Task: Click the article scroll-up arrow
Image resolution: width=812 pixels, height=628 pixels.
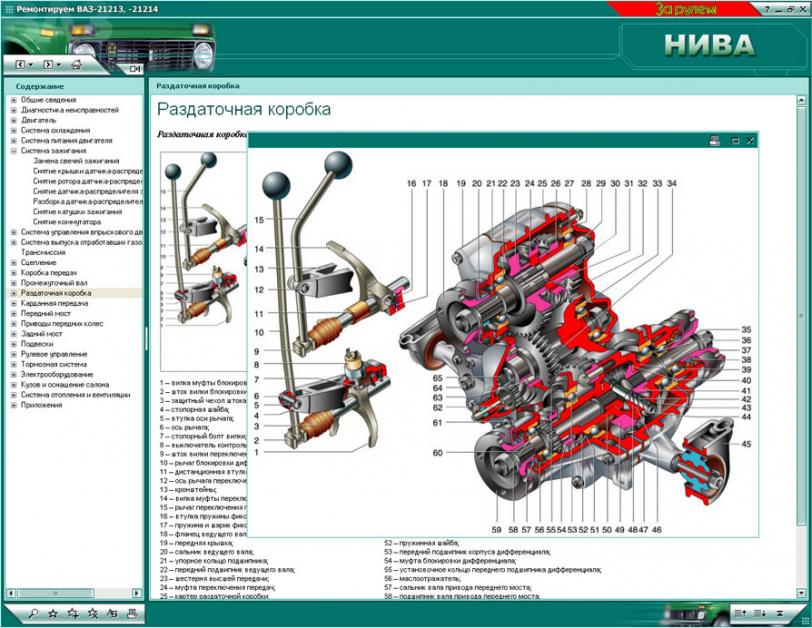Action: point(801,100)
